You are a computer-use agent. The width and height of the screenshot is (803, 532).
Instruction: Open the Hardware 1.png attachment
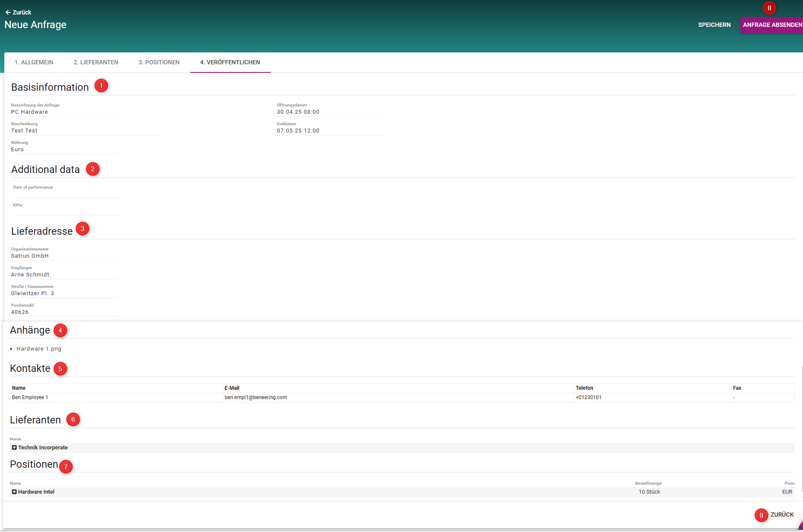pyautogui.click(x=39, y=349)
